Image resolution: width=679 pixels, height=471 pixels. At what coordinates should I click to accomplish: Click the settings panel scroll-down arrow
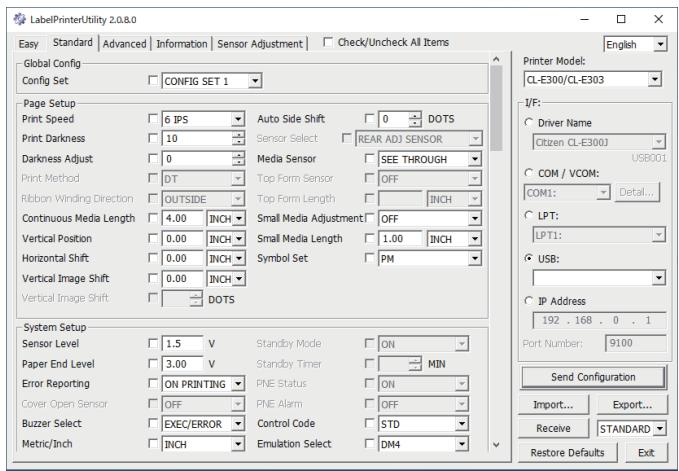(496, 445)
